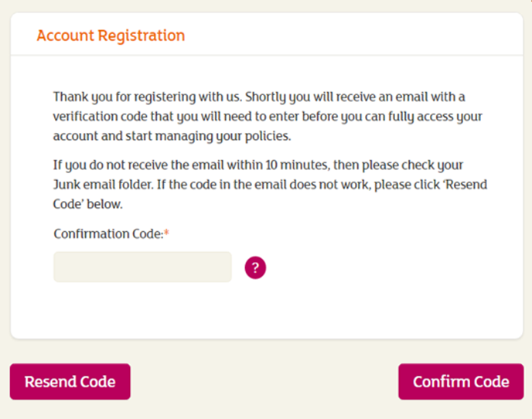Click the 'managing your policies' text
This screenshot has width=532, height=419.
click(x=223, y=136)
